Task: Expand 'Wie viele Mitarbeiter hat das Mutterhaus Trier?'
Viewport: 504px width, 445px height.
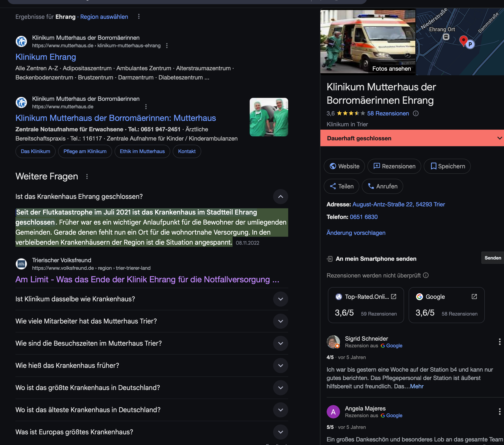Action: (281, 321)
